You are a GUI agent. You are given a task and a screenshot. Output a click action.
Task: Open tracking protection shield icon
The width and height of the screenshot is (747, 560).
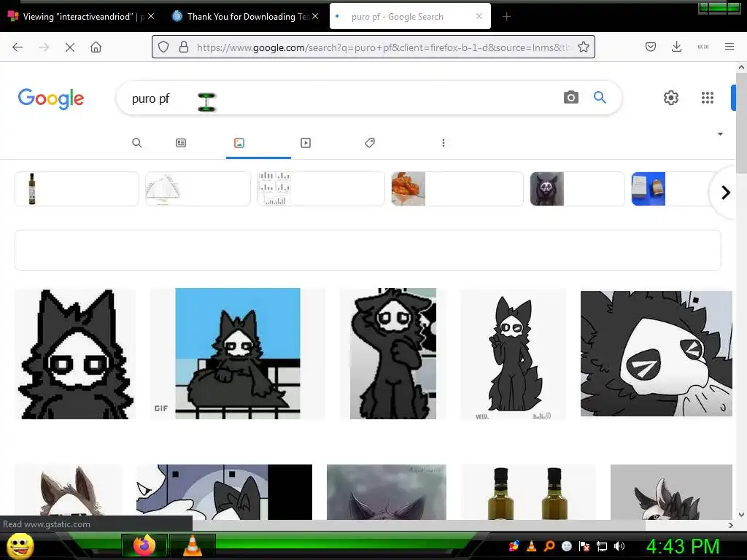[x=163, y=47]
